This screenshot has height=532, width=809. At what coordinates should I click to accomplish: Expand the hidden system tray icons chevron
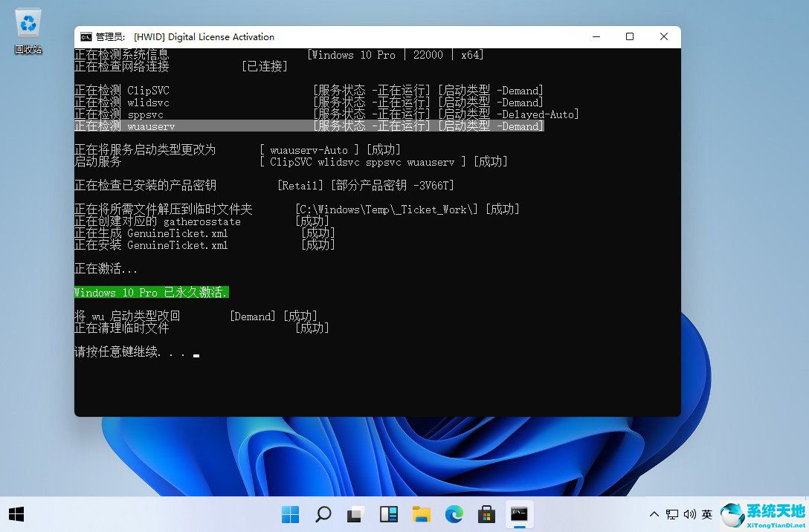[653, 513]
